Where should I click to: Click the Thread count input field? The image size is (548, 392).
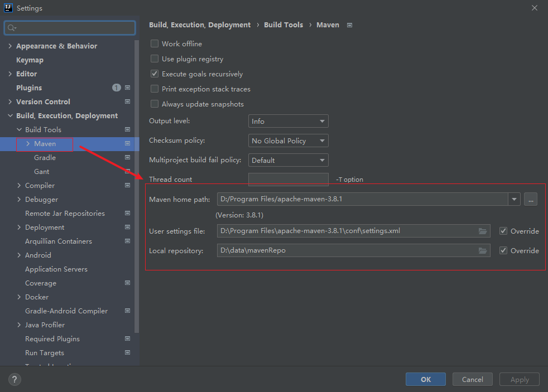tap(289, 180)
